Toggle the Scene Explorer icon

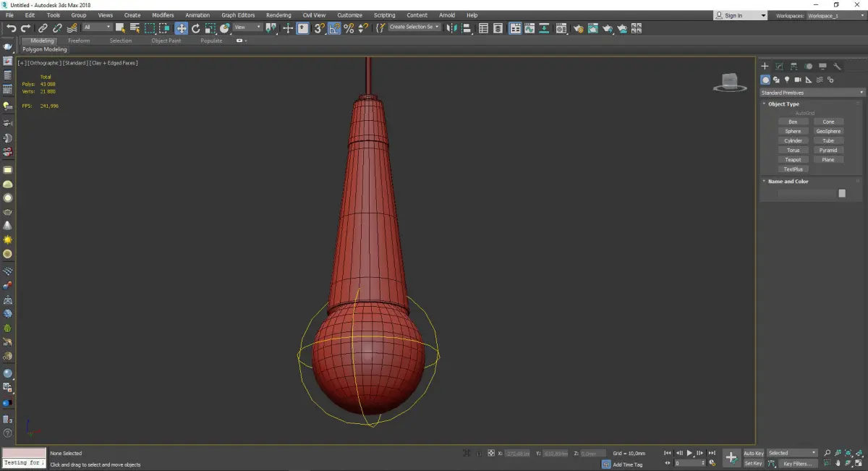pyautogui.click(x=483, y=28)
